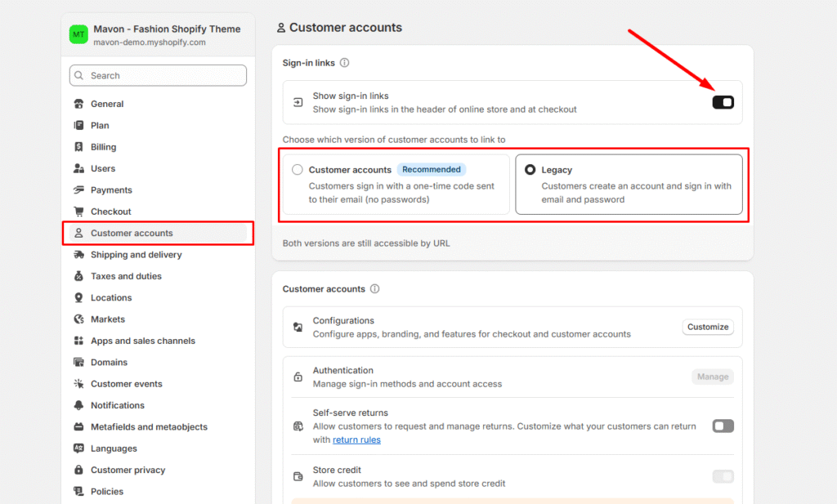Click the Locations pin icon
Viewport: 837px width, 504px height.
click(x=78, y=298)
